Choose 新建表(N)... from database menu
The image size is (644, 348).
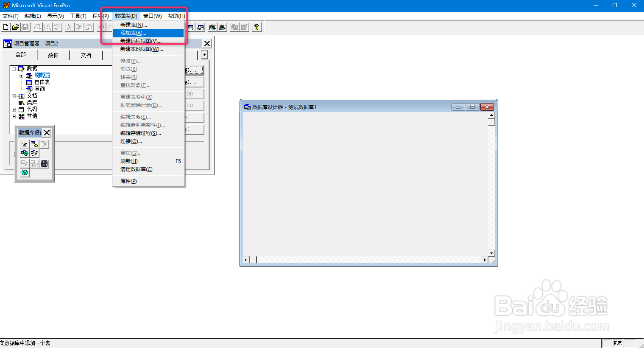(148, 25)
